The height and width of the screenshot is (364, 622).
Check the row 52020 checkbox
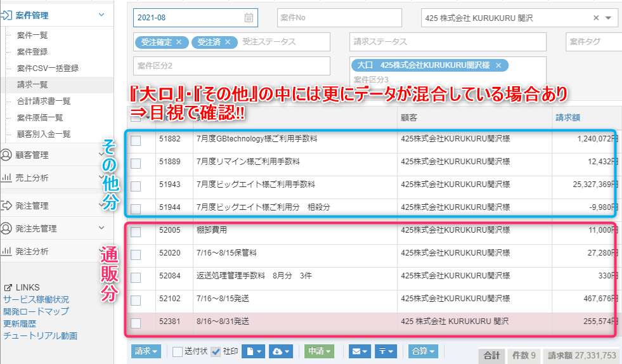[x=136, y=255]
